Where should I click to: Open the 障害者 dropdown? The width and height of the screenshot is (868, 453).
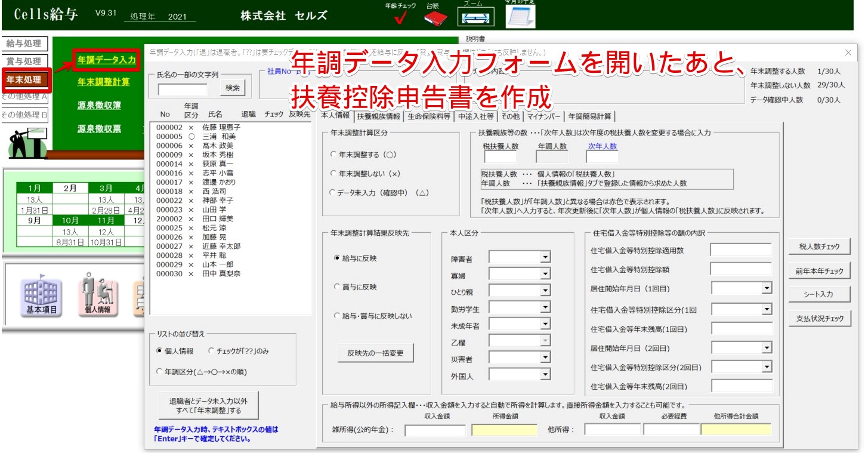pyautogui.click(x=545, y=257)
